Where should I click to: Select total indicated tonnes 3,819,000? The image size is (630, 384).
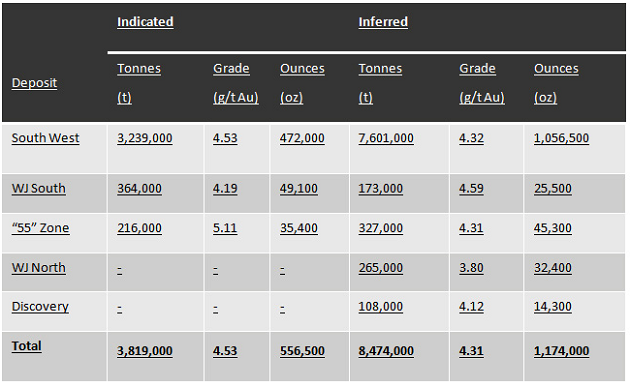point(145,351)
